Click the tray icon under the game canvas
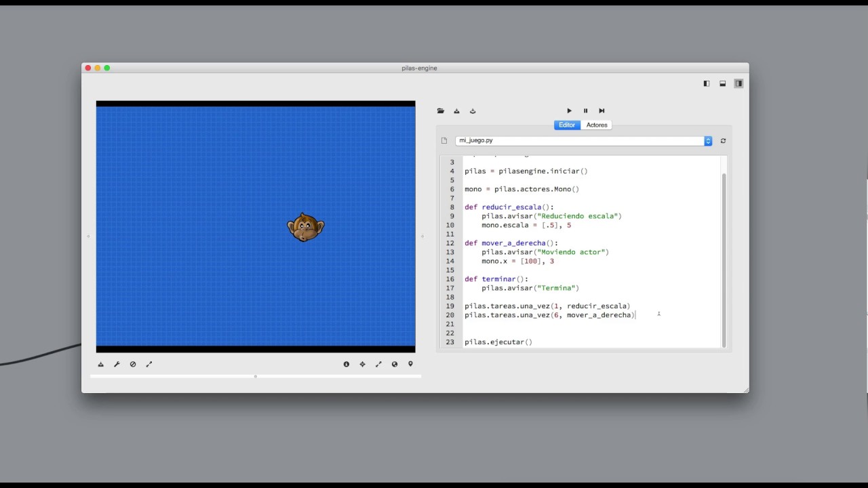The width and height of the screenshot is (868, 488). pyautogui.click(x=101, y=364)
